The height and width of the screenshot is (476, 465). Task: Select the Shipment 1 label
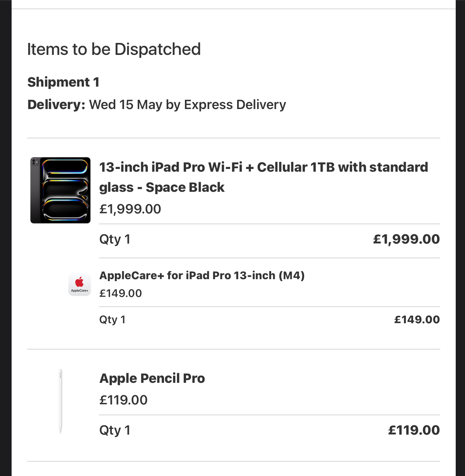pos(63,82)
